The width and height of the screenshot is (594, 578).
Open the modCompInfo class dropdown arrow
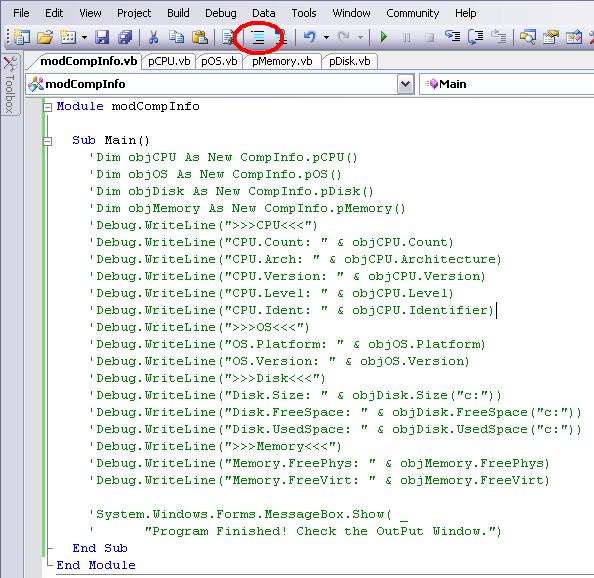point(405,84)
